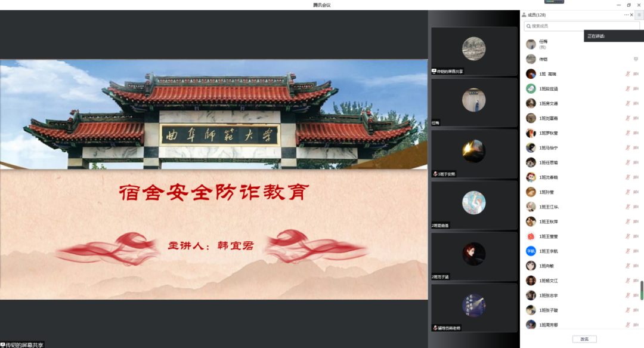The width and height of the screenshot is (644, 348).
Task: Restore down the 腾讯会议 window
Action: tap(629, 5)
